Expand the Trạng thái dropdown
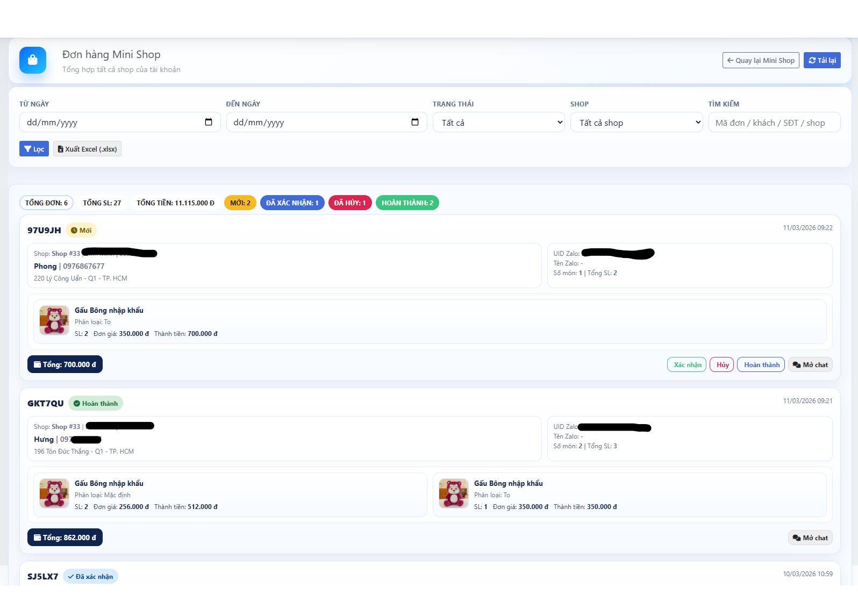The height and width of the screenshot is (616, 858). click(x=498, y=123)
